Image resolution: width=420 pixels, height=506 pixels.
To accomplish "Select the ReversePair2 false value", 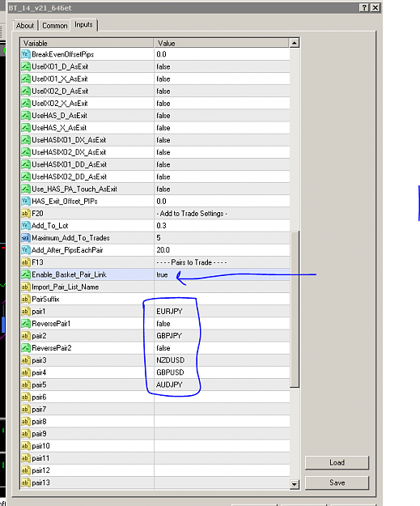I will 163,348.
